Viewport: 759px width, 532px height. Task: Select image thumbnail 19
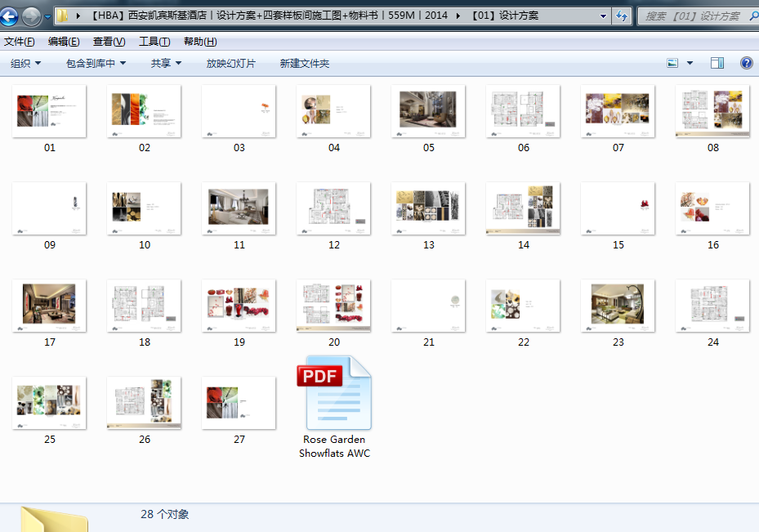[239, 306]
